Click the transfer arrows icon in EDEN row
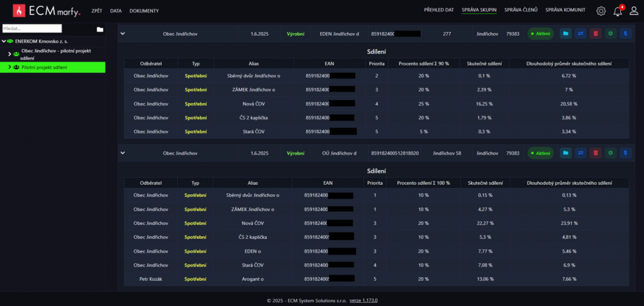Viewport: 644px width, 306px height. (580, 33)
